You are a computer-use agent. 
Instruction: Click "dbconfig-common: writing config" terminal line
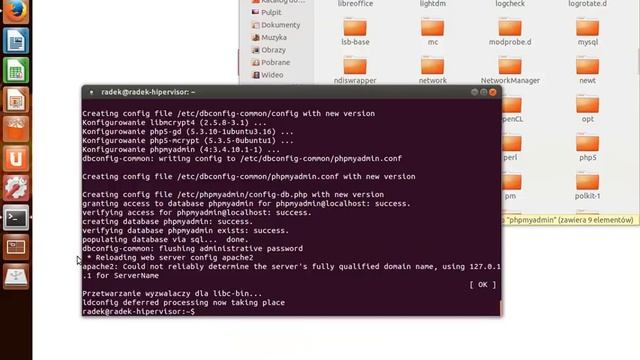click(242, 159)
